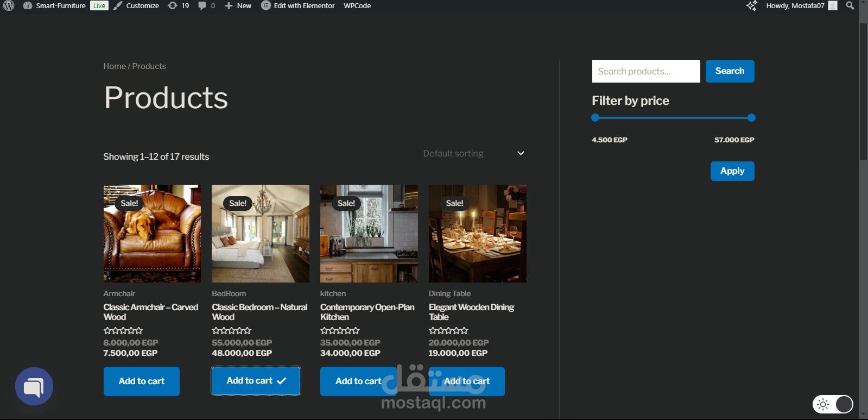Open the WPCode menu item
The width and height of the screenshot is (868, 420).
pos(357,5)
